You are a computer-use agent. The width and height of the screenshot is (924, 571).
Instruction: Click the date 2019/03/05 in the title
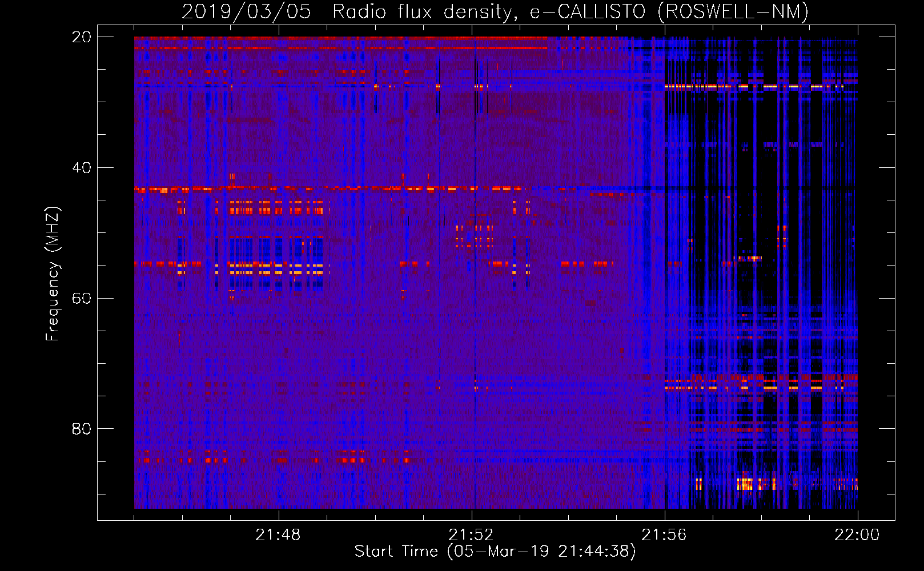(x=246, y=11)
